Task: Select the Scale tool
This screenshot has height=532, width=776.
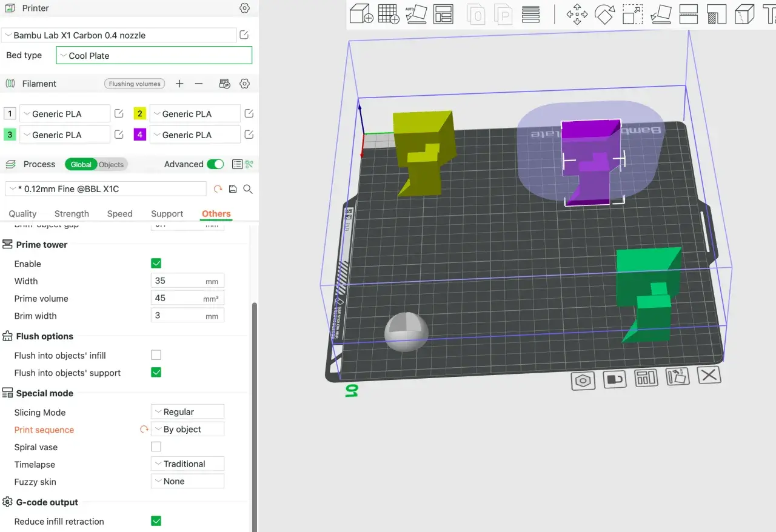Action: (x=633, y=14)
